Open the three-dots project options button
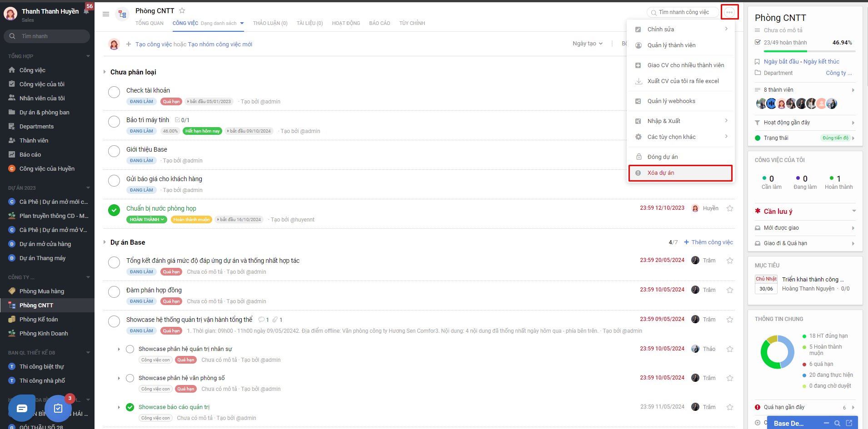 pyautogui.click(x=729, y=12)
